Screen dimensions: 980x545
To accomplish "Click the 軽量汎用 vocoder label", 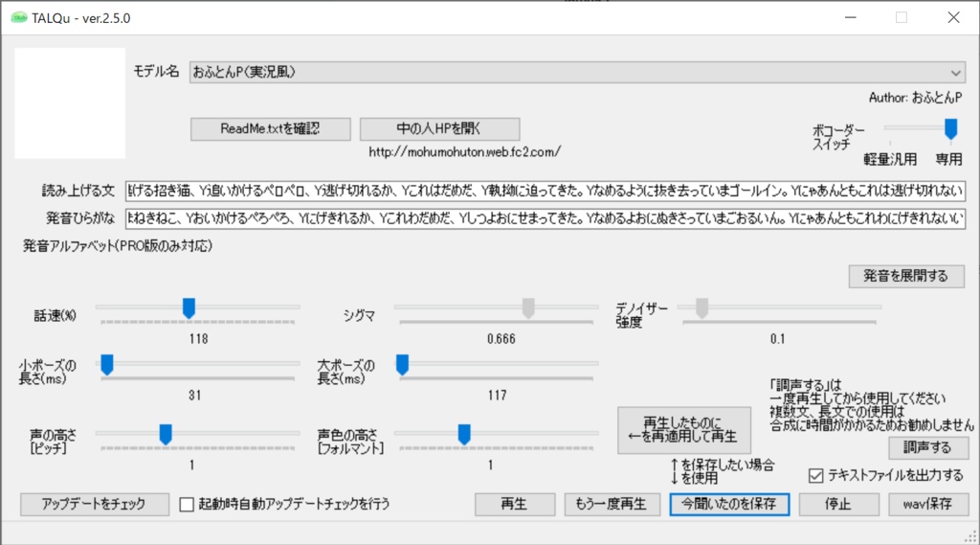I will (890, 159).
